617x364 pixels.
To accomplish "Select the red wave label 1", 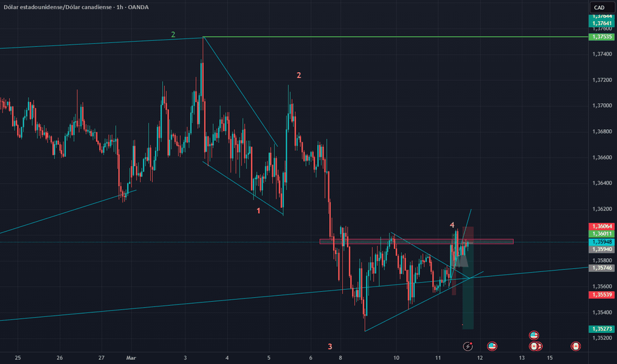I will point(259,211).
